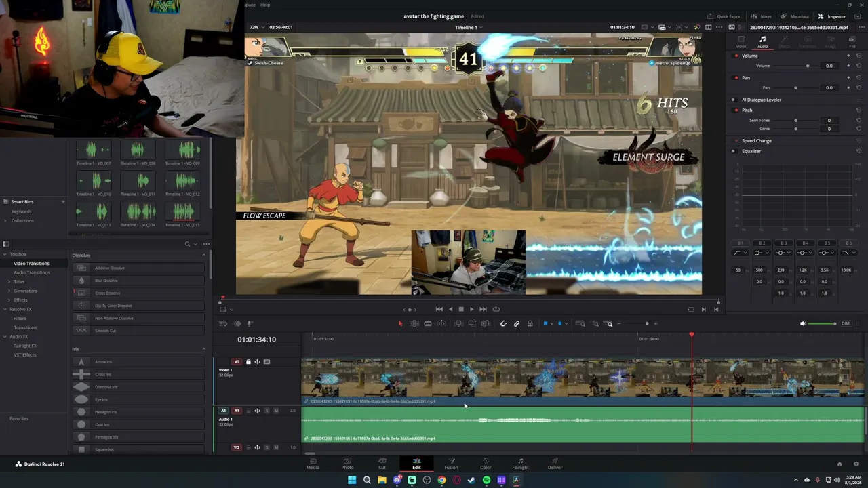Go to Project Manager home icon

[840, 464]
